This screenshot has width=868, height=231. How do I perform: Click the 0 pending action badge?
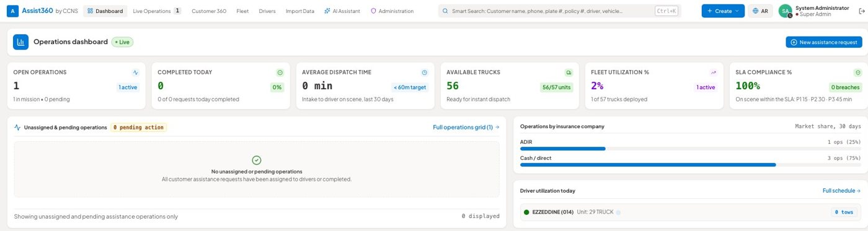click(139, 127)
